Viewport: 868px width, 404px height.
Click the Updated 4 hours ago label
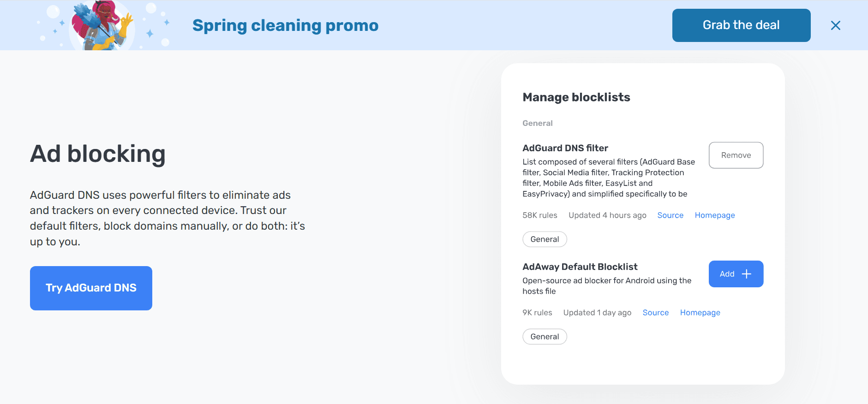[x=607, y=215]
